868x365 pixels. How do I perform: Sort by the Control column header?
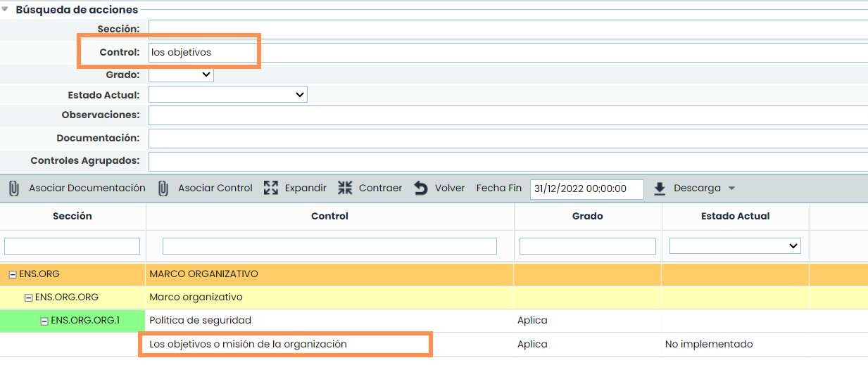coord(329,216)
